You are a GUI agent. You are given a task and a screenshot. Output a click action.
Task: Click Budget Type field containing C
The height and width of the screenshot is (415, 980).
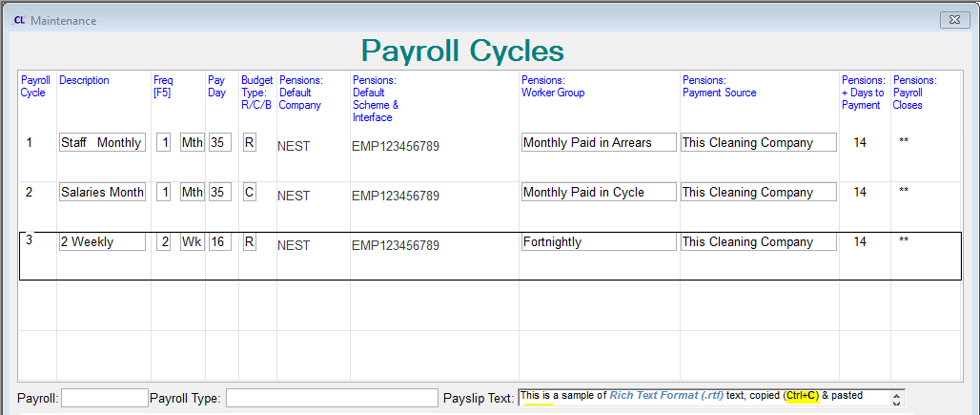point(249,192)
